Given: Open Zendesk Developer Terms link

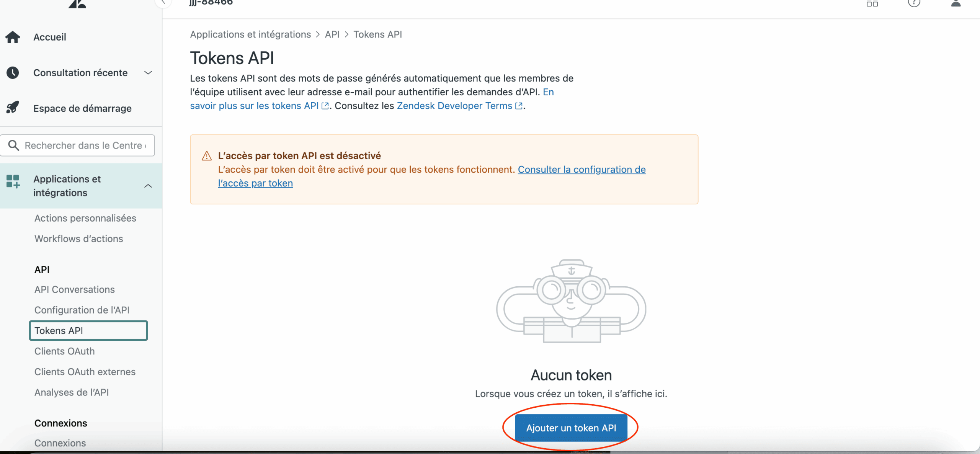Looking at the screenshot, I should [454, 106].
